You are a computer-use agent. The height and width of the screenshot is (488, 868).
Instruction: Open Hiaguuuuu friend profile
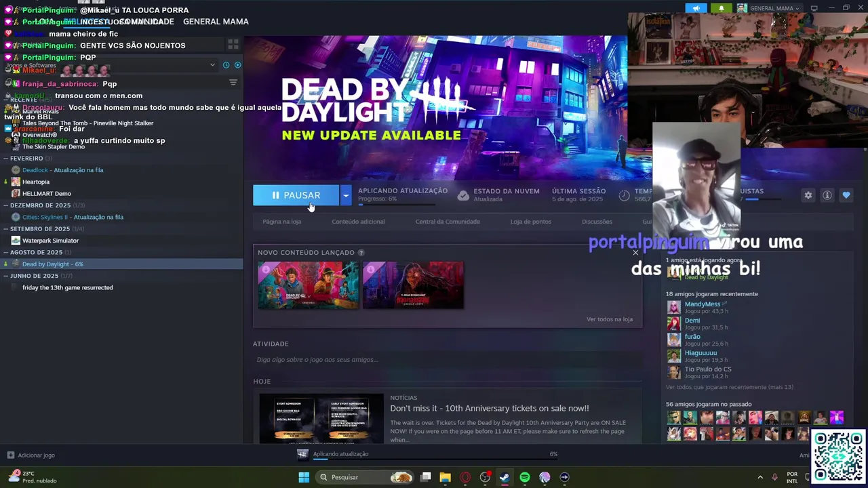(x=701, y=353)
